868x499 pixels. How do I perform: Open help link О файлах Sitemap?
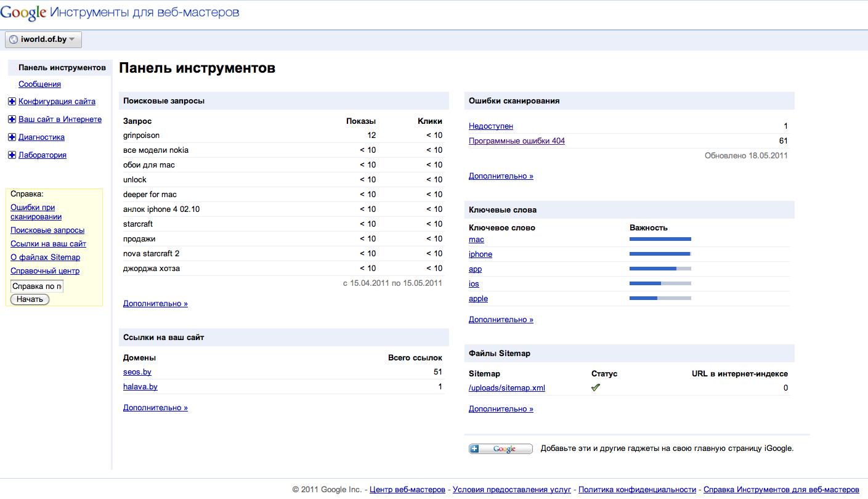(45, 258)
